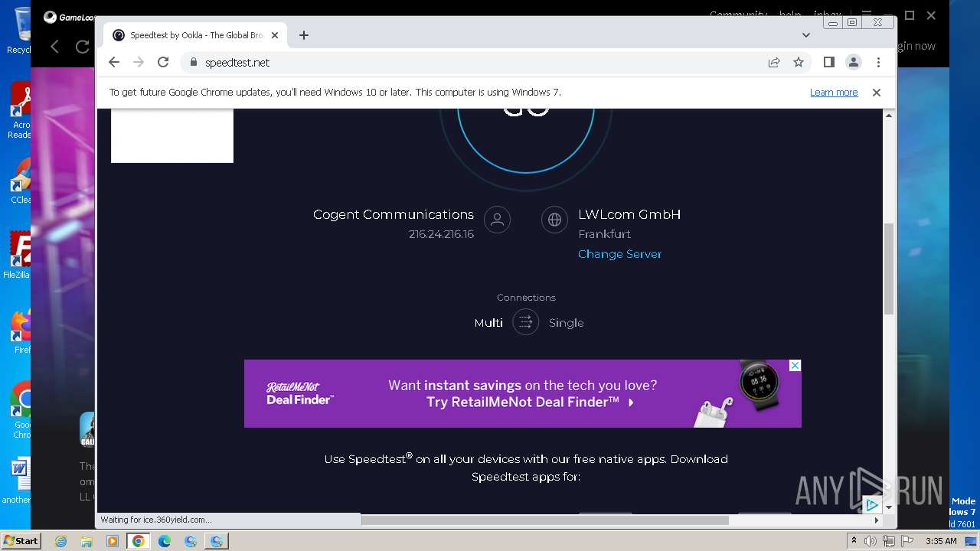The image size is (980, 551).
Task: Open the RetailMeNot Deal Finder banner ad
Action: [523, 393]
